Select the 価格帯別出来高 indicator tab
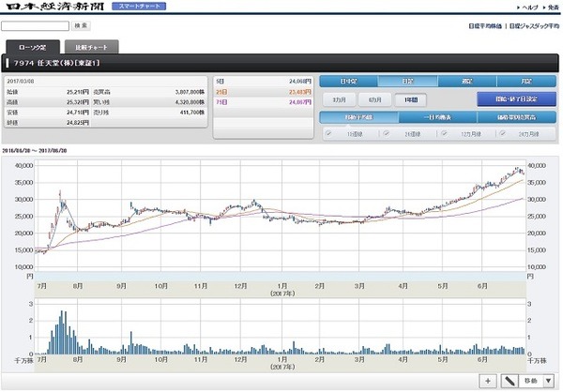This screenshot has width=563, height=392. [517, 117]
